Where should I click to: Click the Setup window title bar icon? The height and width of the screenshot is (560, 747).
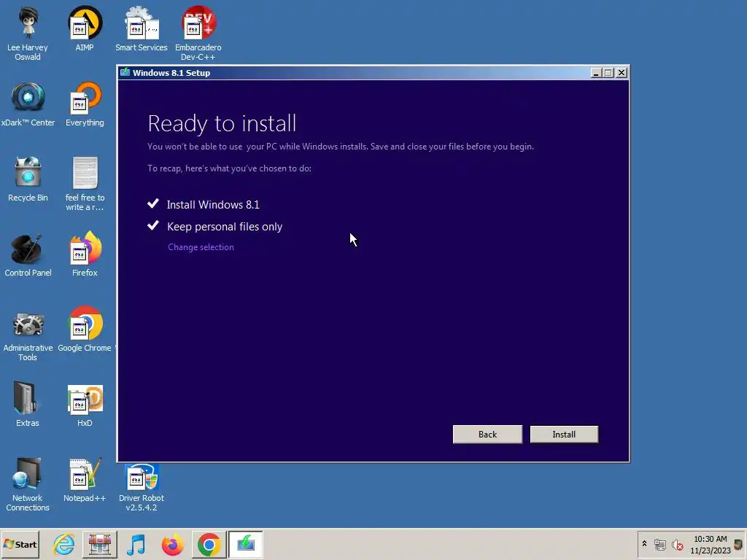click(125, 72)
